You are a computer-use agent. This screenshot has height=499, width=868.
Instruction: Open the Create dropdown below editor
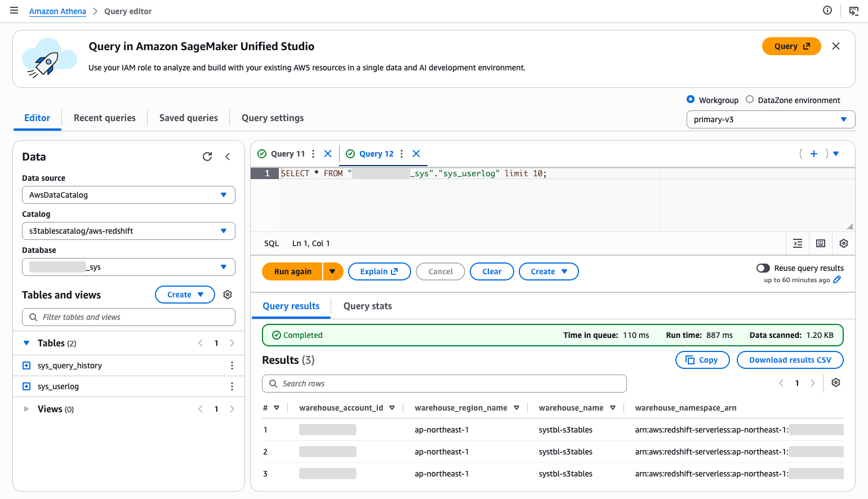(x=549, y=271)
